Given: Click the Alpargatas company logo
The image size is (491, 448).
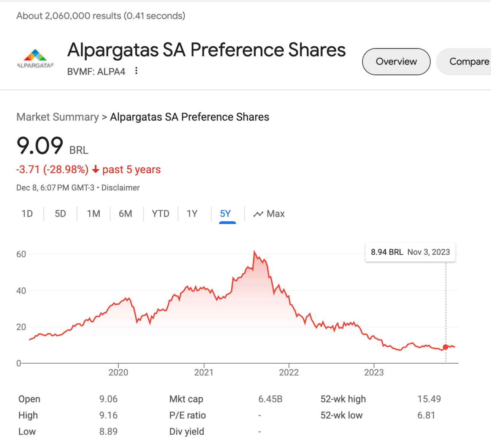Looking at the screenshot, I should point(35,58).
